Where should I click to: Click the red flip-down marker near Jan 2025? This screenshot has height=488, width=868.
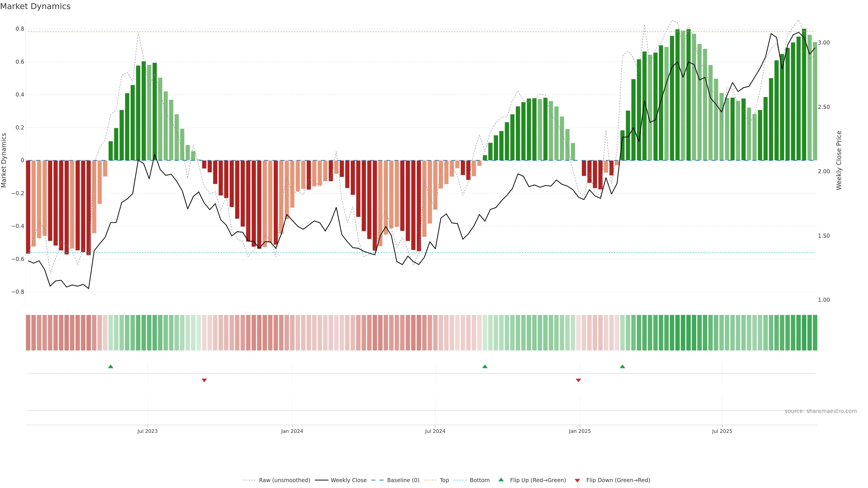[x=578, y=380]
